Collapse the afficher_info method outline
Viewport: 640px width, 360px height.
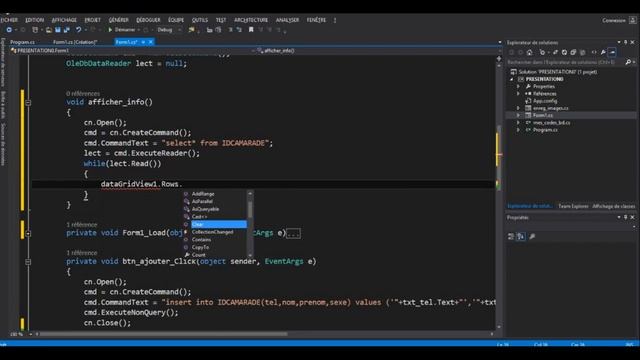tap(28, 103)
